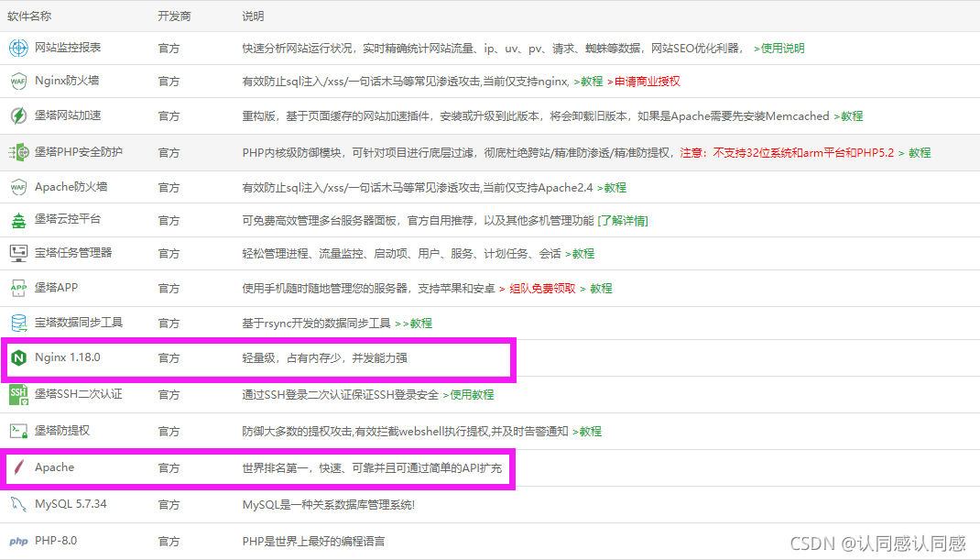Select the 堡塔SSH二次认证 name text

click(78, 394)
